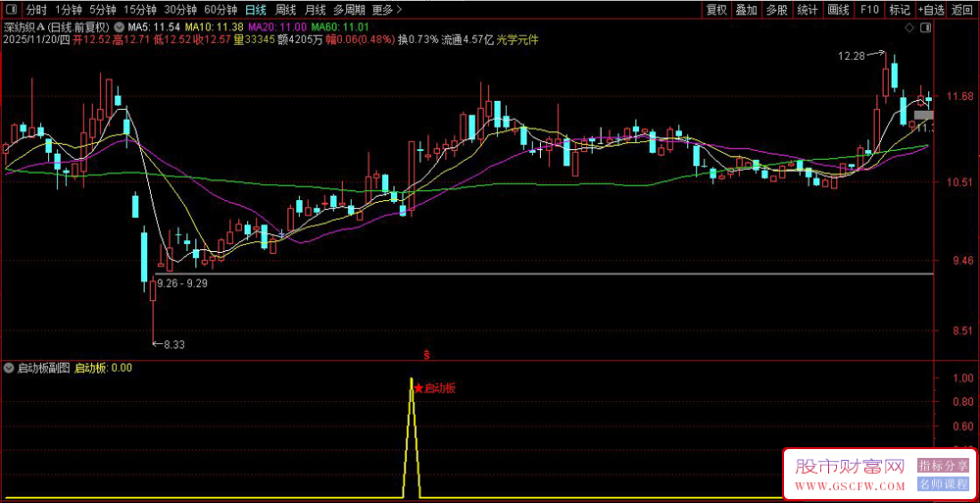Open the 深纺织A indicator settings round arrow
The width and height of the screenshot is (980, 503).
(x=120, y=27)
